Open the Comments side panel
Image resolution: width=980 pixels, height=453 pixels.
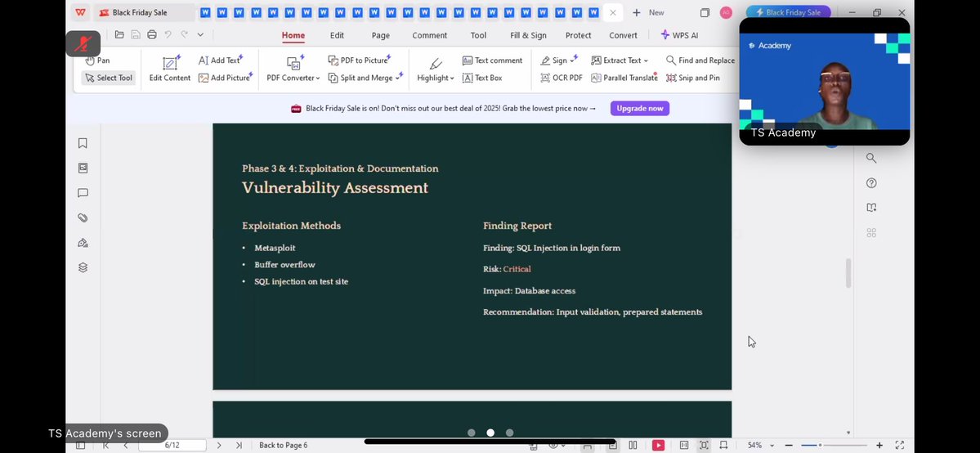coord(83,193)
